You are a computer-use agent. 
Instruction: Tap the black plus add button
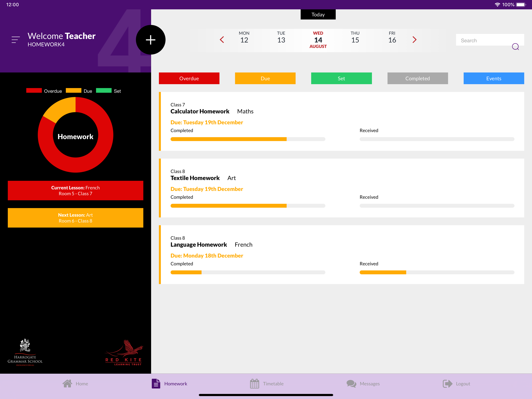click(x=151, y=40)
